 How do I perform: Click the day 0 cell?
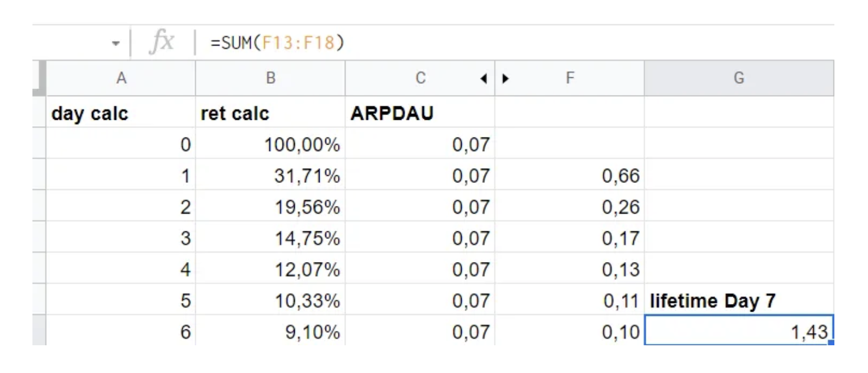[121, 144]
